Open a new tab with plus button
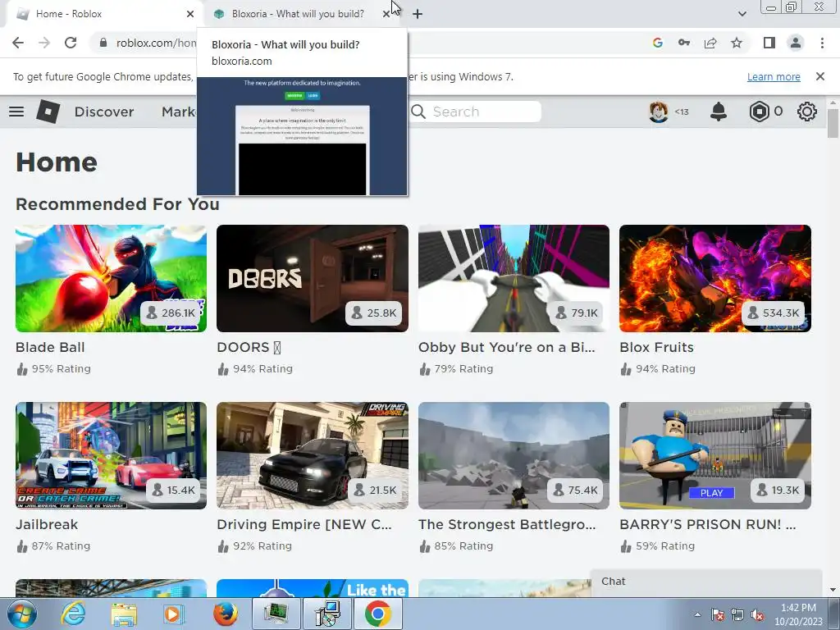Viewport: 840px width, 630px height. tap(418, 14)
